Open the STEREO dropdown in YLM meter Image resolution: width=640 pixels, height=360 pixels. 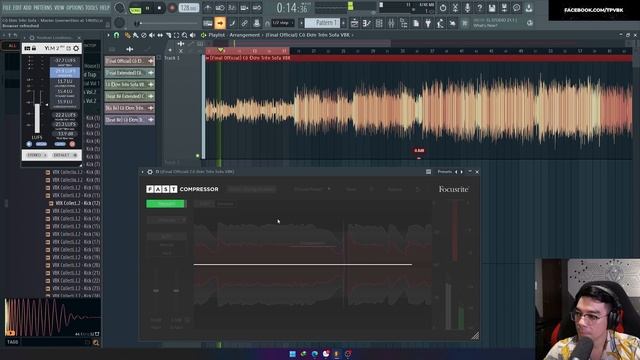pos(37,156)
